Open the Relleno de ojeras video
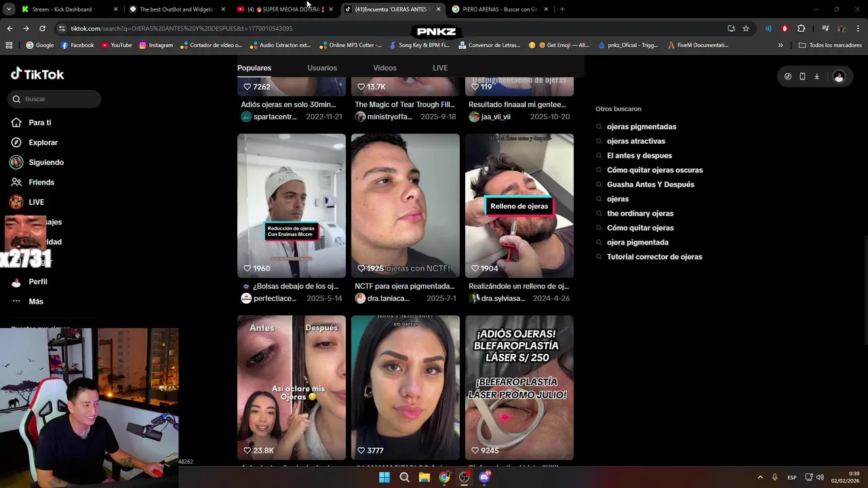This screenshot has width=868, height=488. [519, 205]
